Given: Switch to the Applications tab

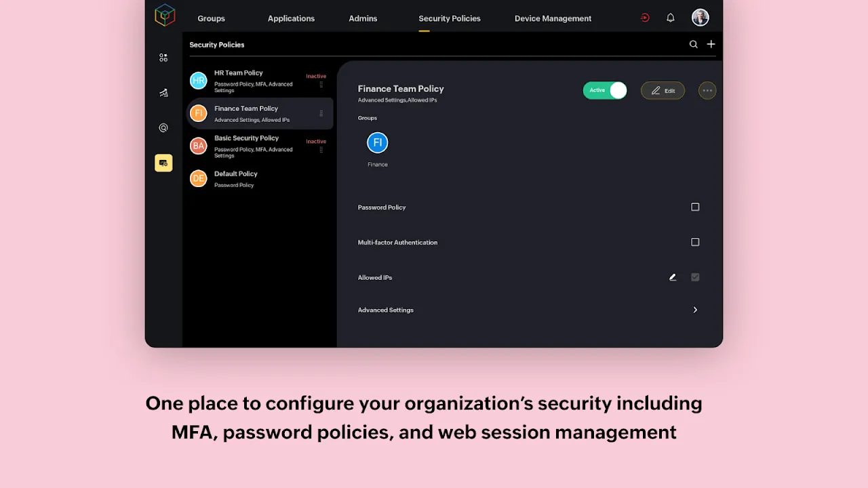Looking at the screenshot, I should coord(291,18).
